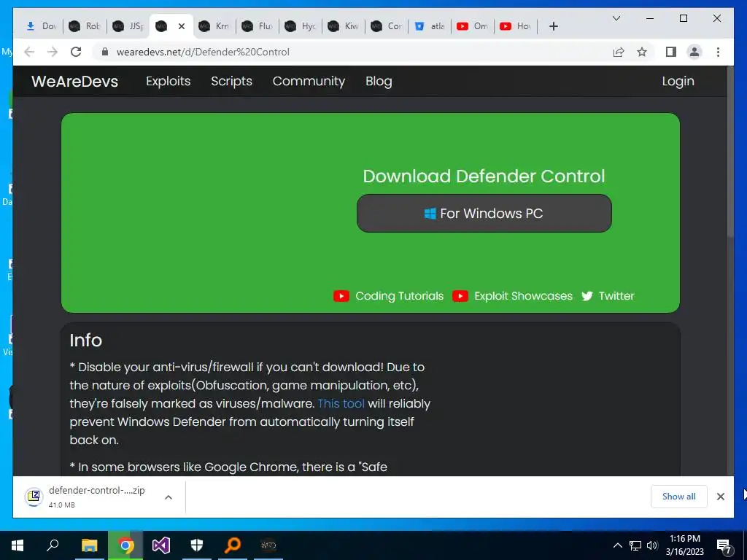747x560 pixels.
Task: Switch to the Kiw tab
Action: [344, 26]
